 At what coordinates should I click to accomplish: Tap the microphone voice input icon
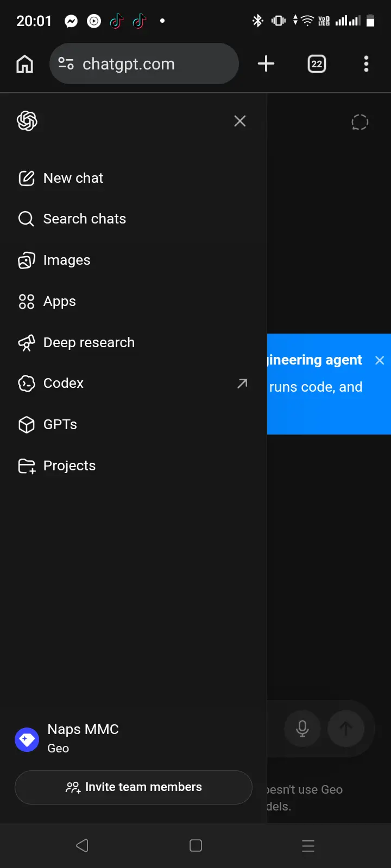pos(302,729)
